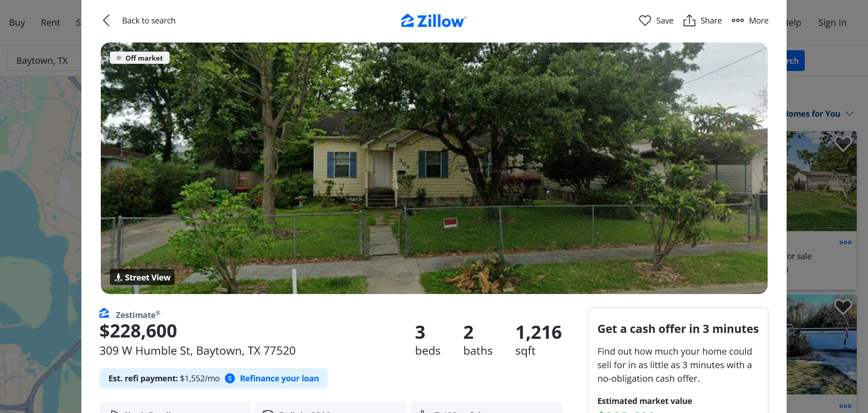Click Back to search text
Viewport: 868px width, 413px height.
point(149,20)
